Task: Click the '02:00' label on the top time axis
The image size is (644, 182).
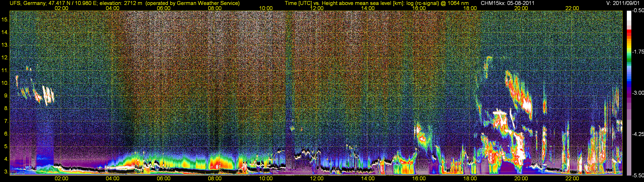Action: [61, 8]
